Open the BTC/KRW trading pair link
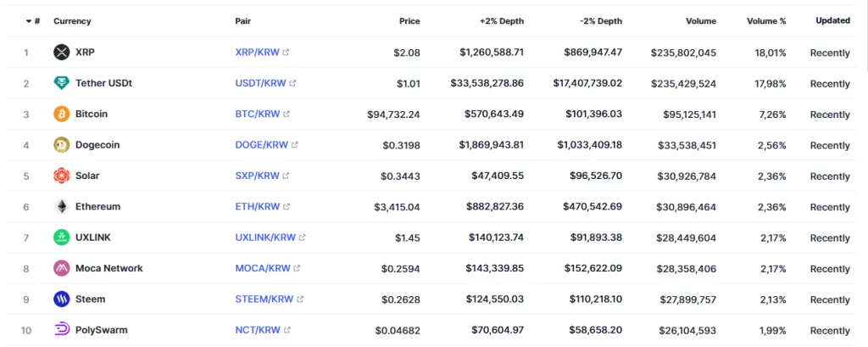 [x=257, y=114]
